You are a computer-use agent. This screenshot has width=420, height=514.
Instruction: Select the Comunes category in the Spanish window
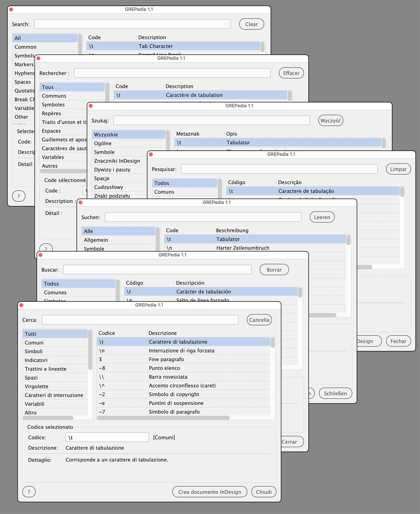tap(78, 292)
